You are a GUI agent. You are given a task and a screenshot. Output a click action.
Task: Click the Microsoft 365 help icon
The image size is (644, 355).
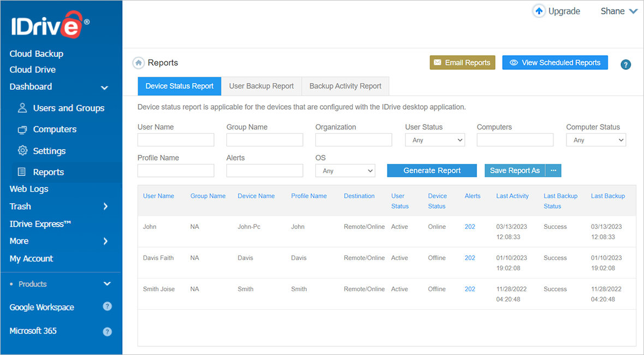click(x=108, y=331)
